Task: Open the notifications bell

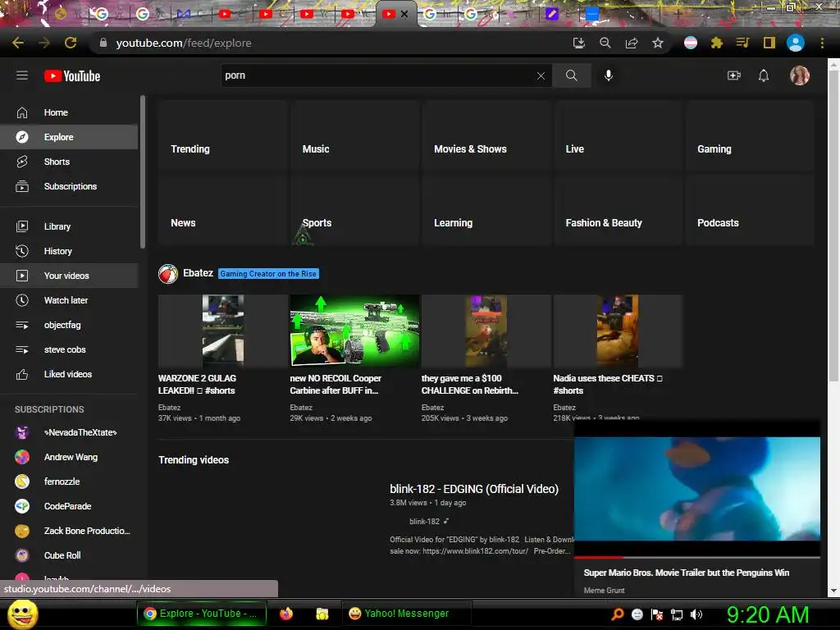Action: [764, 75]
